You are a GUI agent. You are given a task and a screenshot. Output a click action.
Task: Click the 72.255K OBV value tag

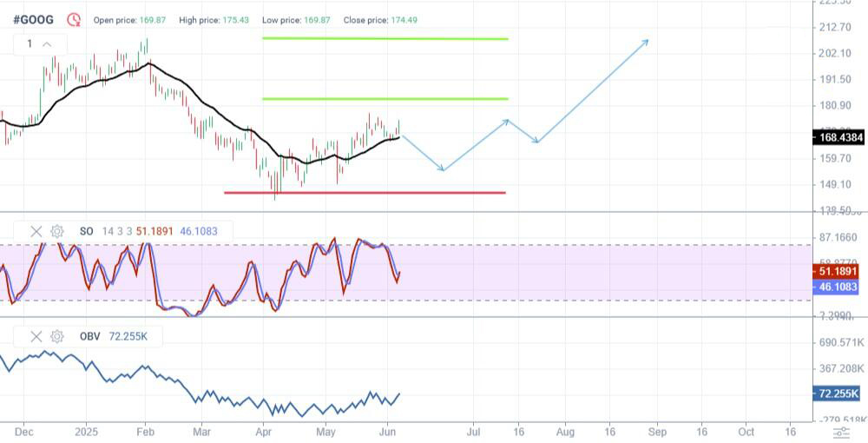(x=837, y=393)
